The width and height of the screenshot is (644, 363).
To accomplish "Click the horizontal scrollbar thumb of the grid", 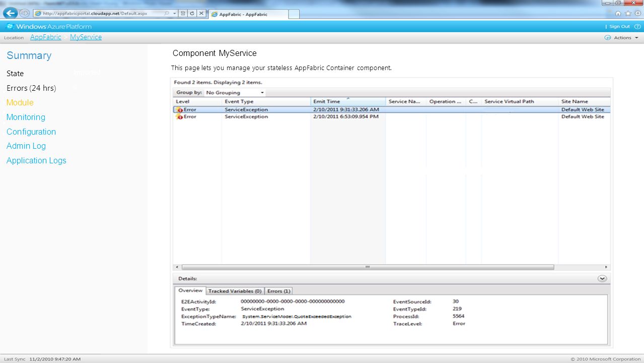I will point(368,267).
